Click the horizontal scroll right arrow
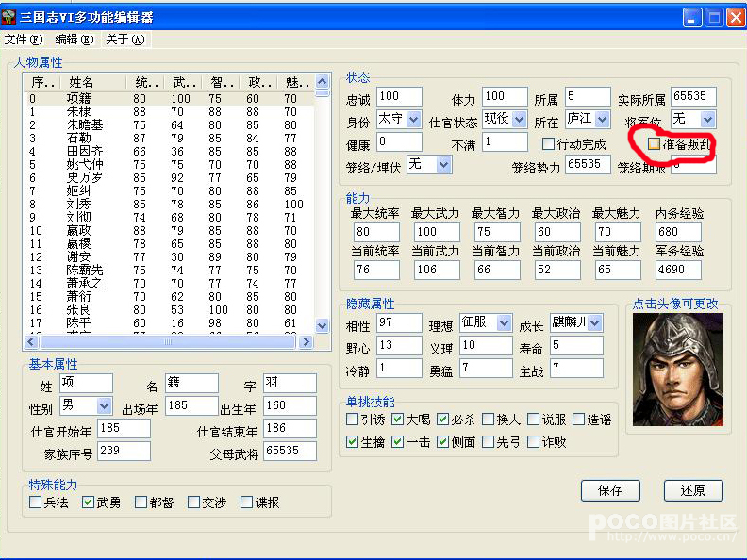The width and height of the screenshot is (747, 560). coord(306,341)
